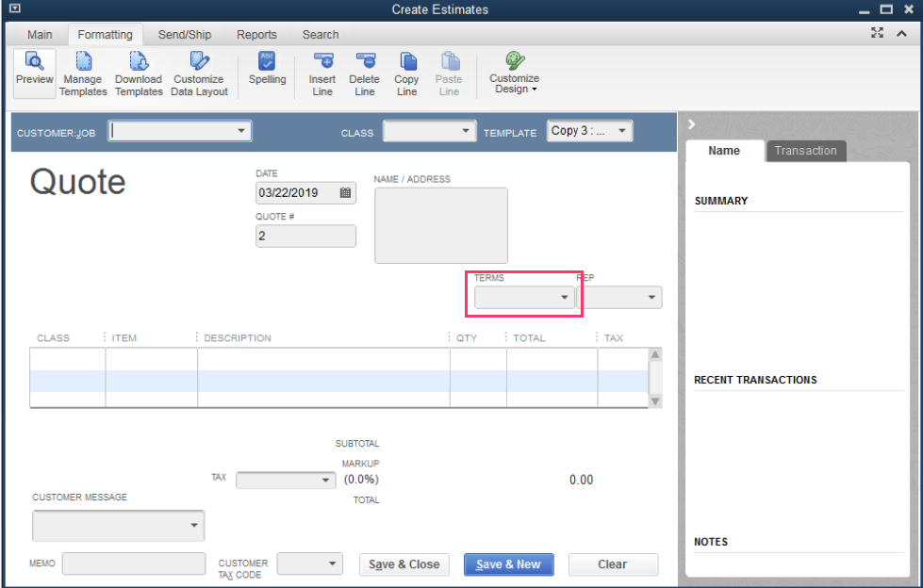923x588 pixels.
Task: Click the TAX column header in table
Action: [614, 338]
